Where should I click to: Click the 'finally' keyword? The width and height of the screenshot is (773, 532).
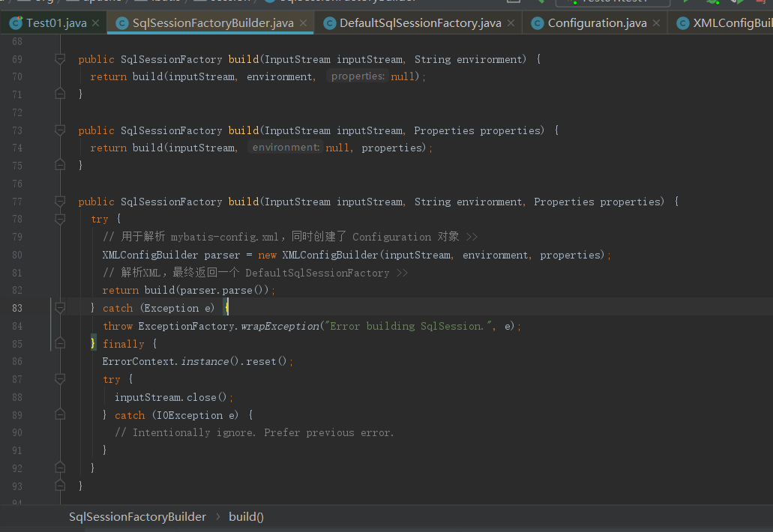123,344
